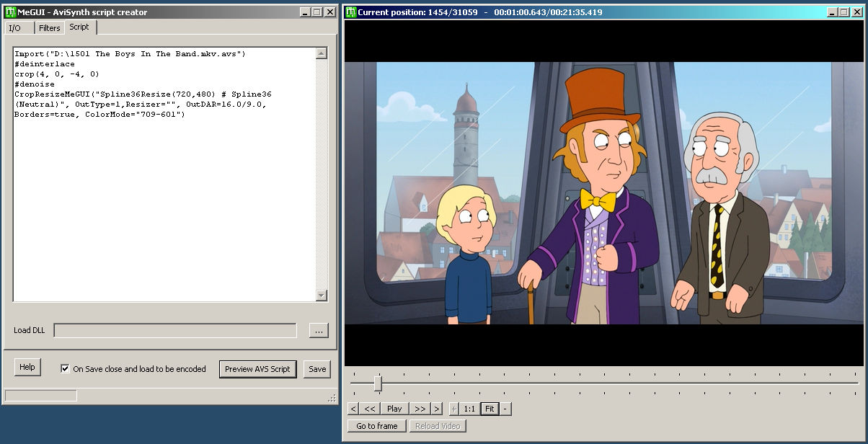The image size is (868, 444).
Task: Click the script editor scroll-down arrow
Action: pos(322,296)
